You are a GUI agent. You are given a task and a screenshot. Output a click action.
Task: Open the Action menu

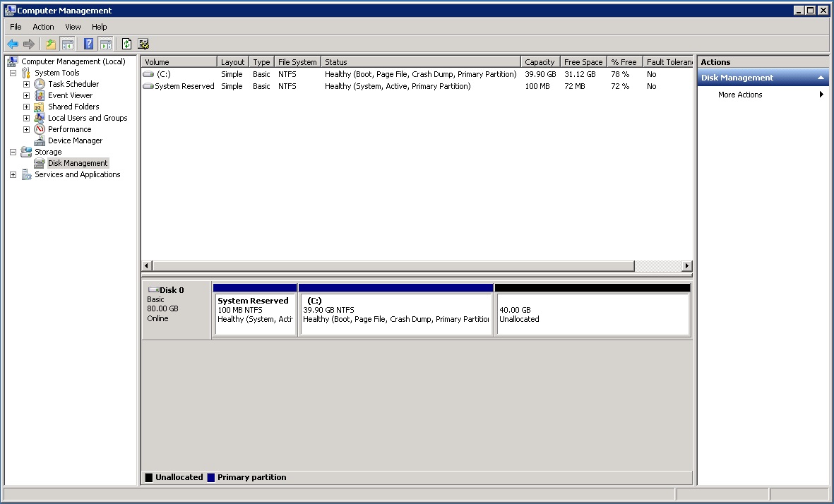(x=43, y=26)
